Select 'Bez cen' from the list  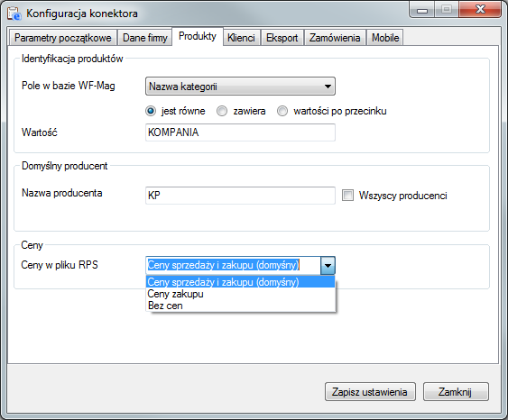240,306
